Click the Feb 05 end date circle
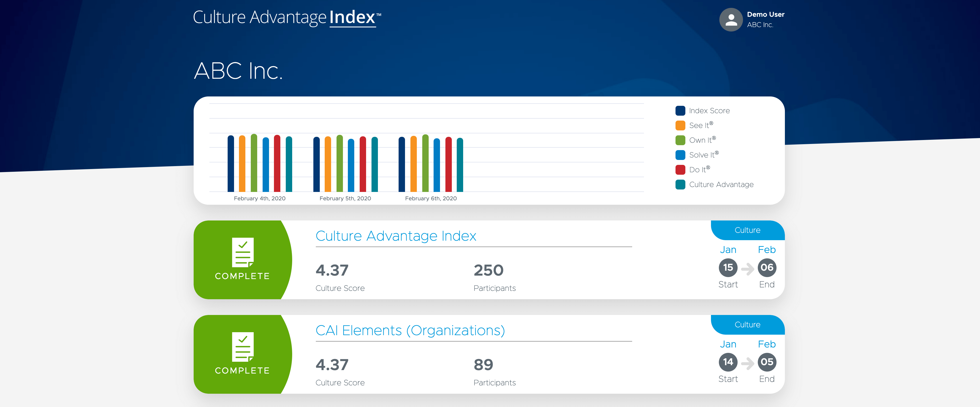Screen dimensions: 980x407 click(x=767, y=362)
